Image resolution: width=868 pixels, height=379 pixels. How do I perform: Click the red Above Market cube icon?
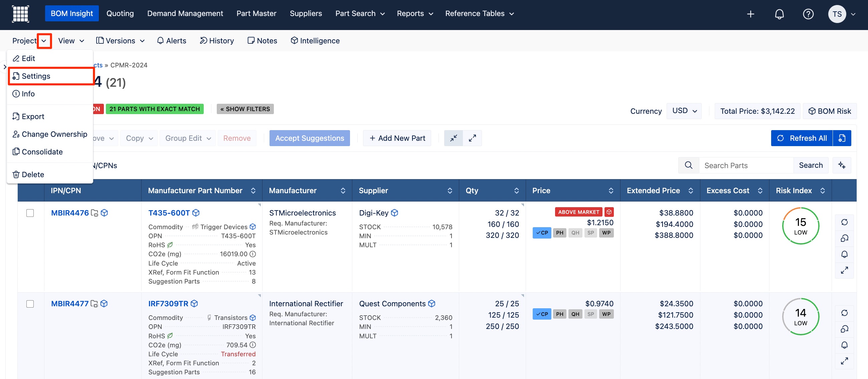pos(609,212)
